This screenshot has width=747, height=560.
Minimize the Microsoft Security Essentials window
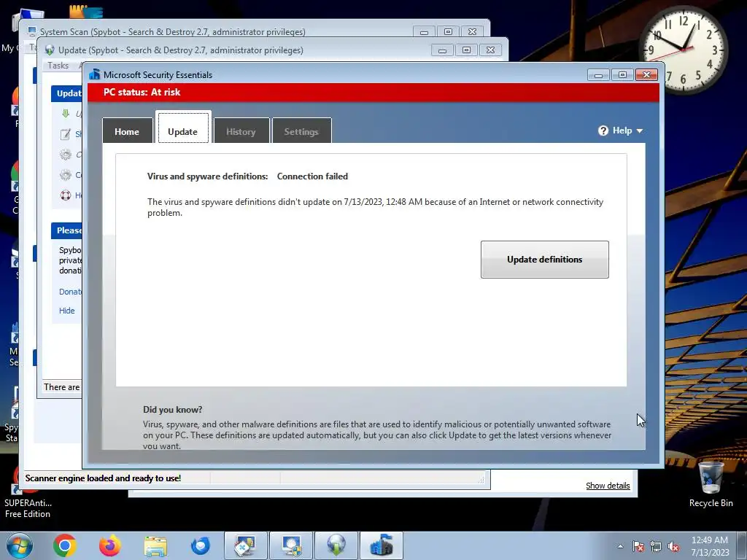point(598,75)
